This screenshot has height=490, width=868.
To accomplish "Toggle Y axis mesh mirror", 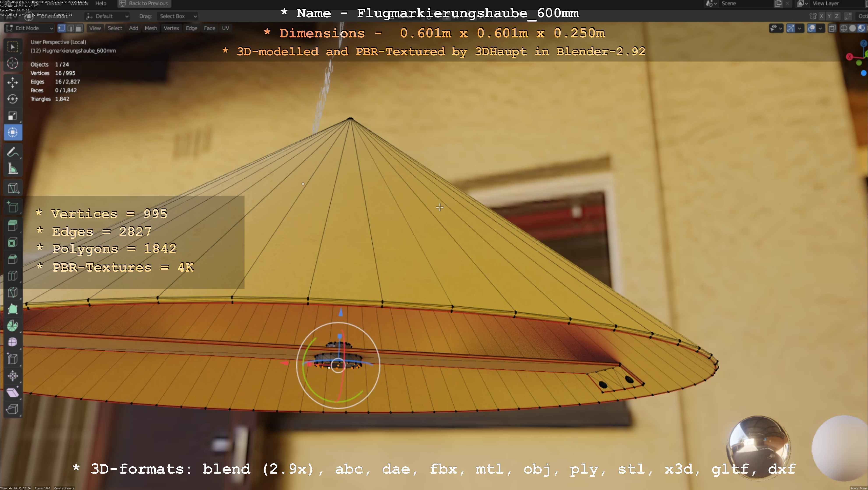I will pyautogui.click(x=829, y=16).
